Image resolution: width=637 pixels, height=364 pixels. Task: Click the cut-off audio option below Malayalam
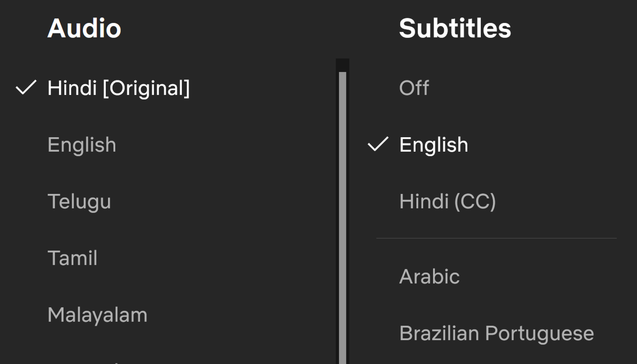coord(96,362)
